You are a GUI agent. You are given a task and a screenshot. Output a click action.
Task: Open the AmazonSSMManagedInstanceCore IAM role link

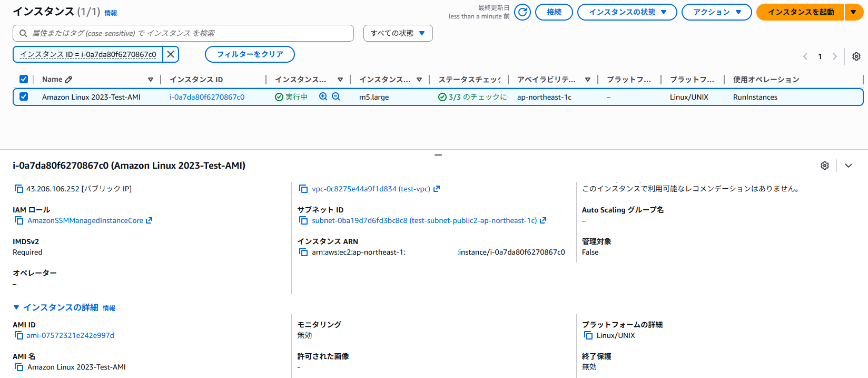(x=85, y=220)
